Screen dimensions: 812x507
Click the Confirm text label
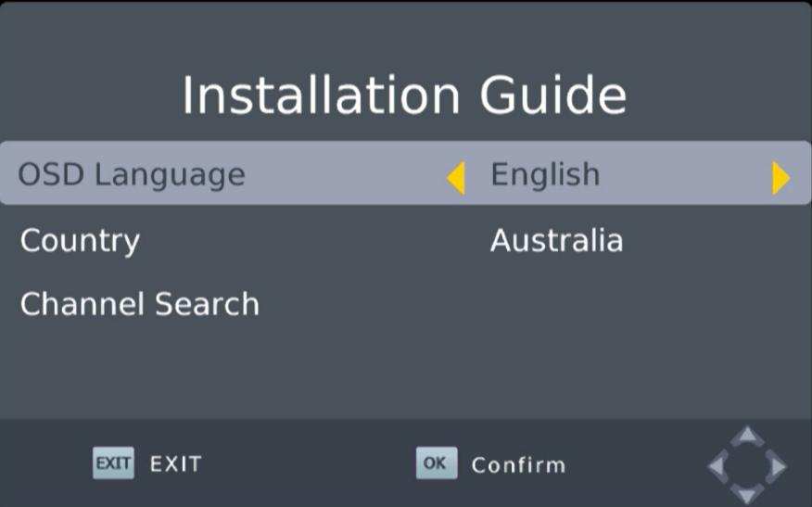click(x=519, y=465)
